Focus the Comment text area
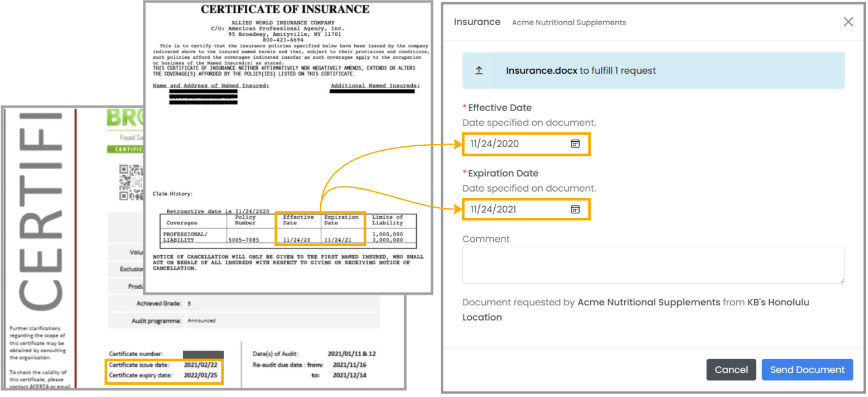 [653, 265]
